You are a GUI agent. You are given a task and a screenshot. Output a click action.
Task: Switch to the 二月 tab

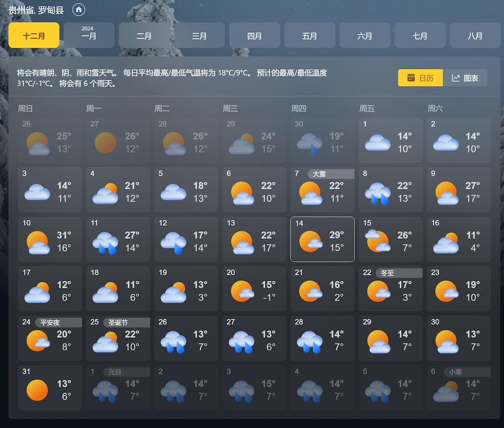coord(144,35)
